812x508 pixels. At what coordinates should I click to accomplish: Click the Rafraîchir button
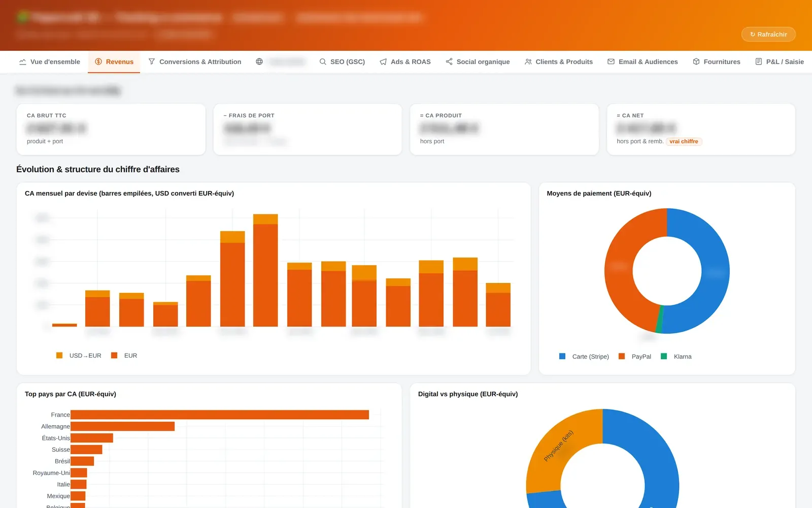coord(768,34)
